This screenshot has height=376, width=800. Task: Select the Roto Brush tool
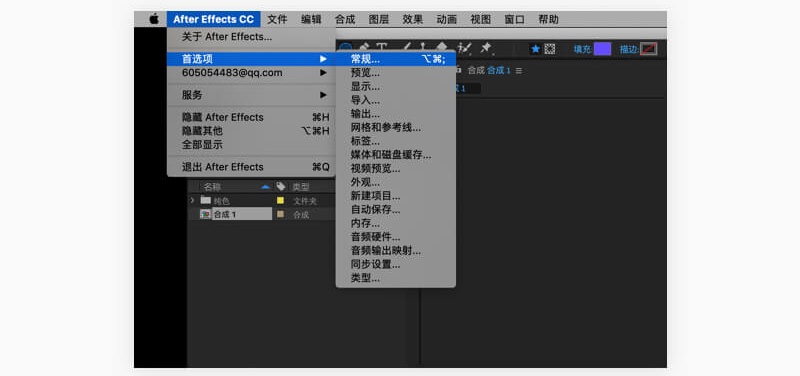(464, 48)
